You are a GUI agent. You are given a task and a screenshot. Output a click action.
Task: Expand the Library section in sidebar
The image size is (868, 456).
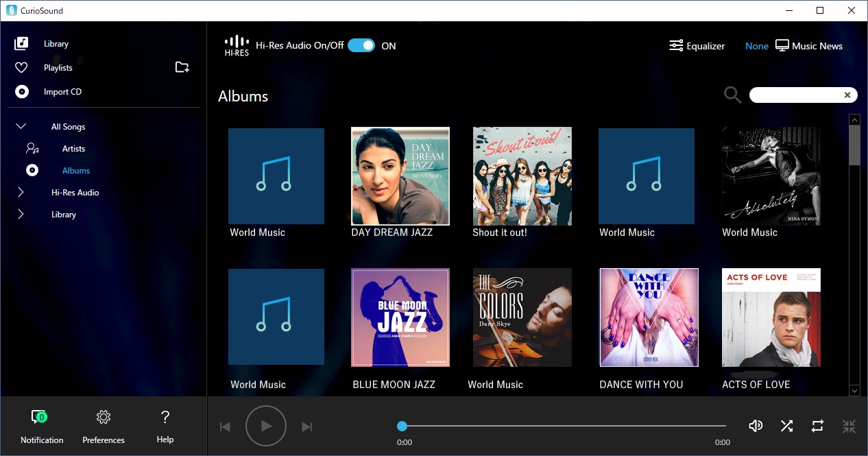click(x=20, y=214)
